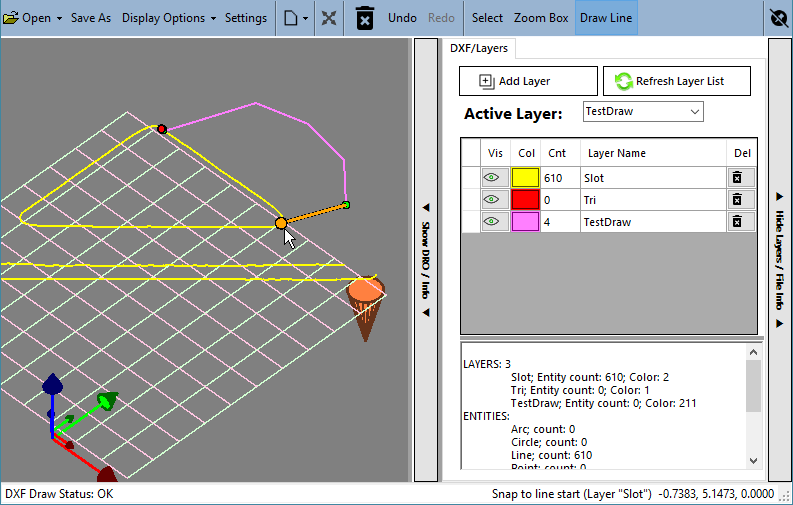This screenshot has width=793, height=505.
Task: Click the snap coordinates readout
Action: tap(717, 494)
